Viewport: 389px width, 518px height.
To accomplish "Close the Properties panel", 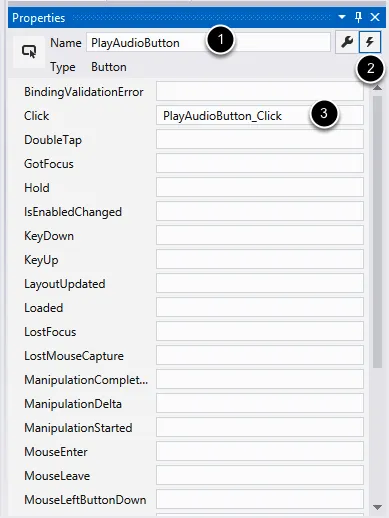I will (375, 17).
